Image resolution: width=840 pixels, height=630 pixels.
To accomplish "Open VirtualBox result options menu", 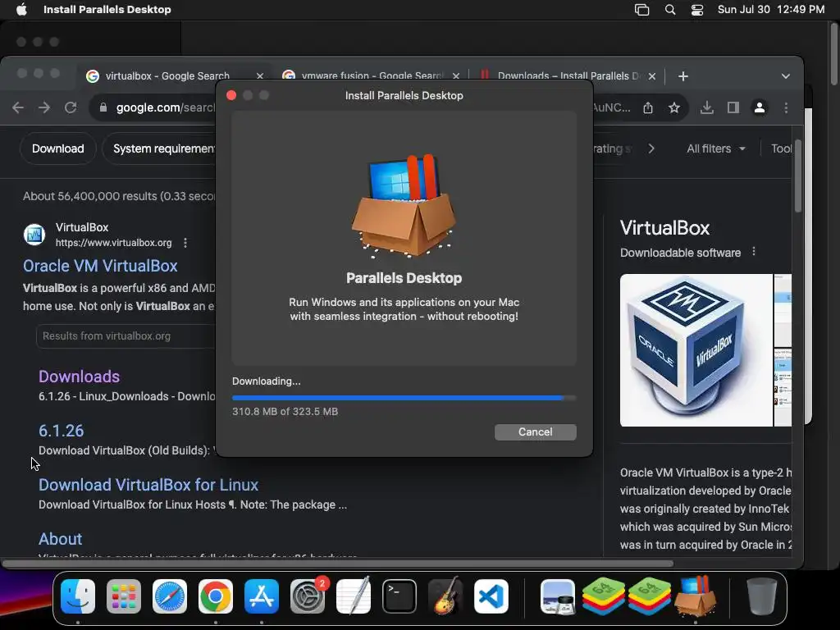I will pyautogui.click(x=185, y=243).
